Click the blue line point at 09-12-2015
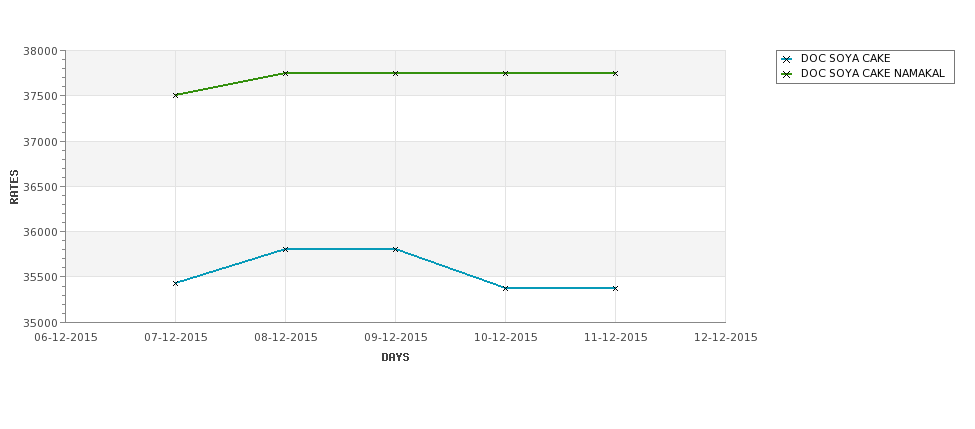Image resolution: width=975 pixels, height=429 pixels. [395, 249]
